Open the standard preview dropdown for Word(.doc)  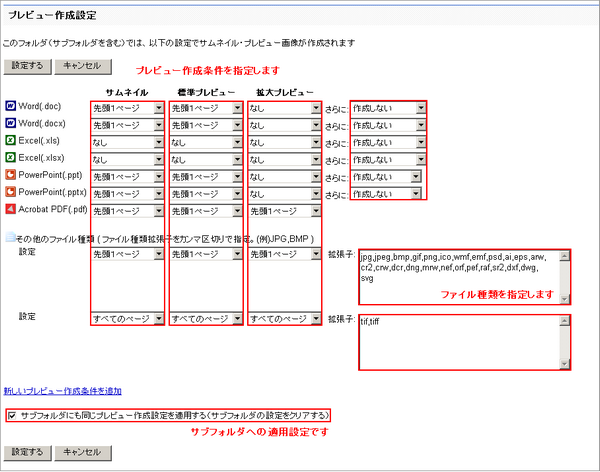[x=206, y=108]
